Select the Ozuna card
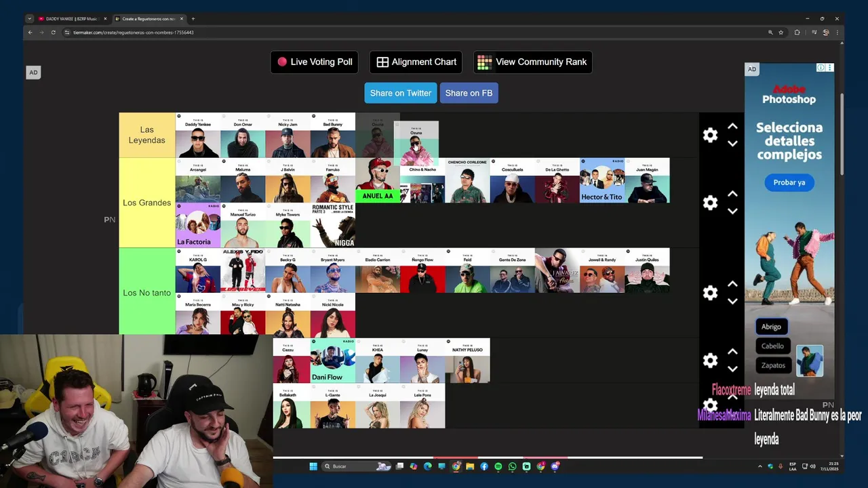The width and height of the screenshot is (868, 488). [416, 144]
